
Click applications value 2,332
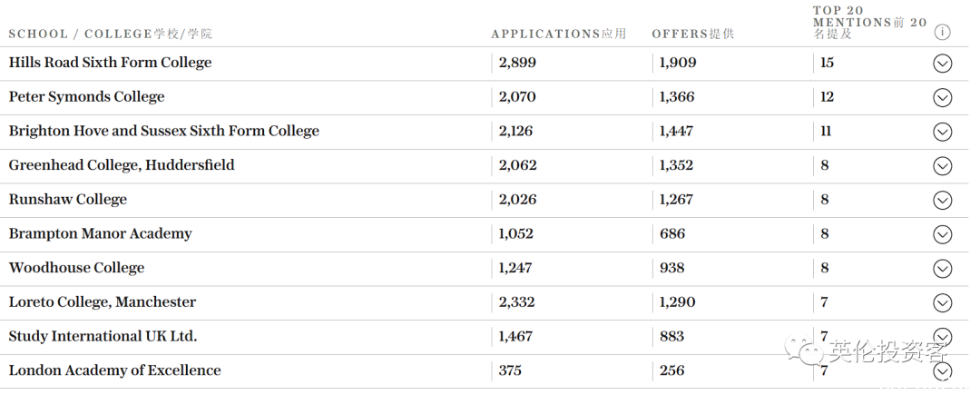[517, 301]
